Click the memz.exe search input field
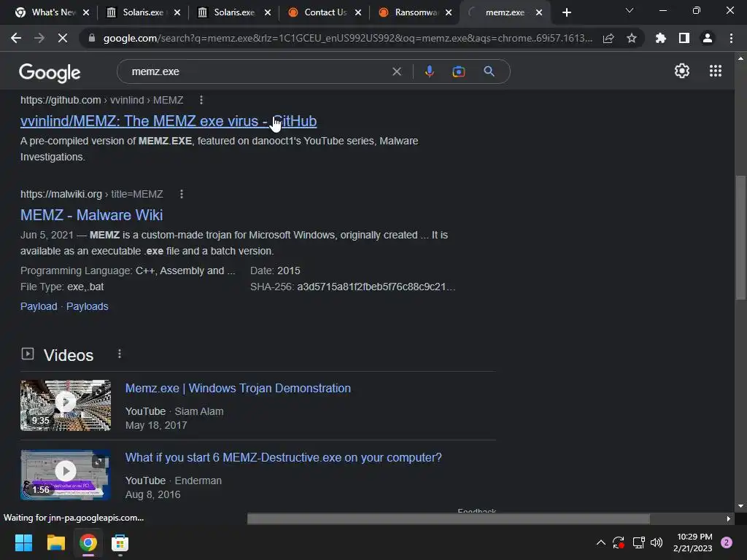This screenshot has width=747, height=560. [258, 71]
